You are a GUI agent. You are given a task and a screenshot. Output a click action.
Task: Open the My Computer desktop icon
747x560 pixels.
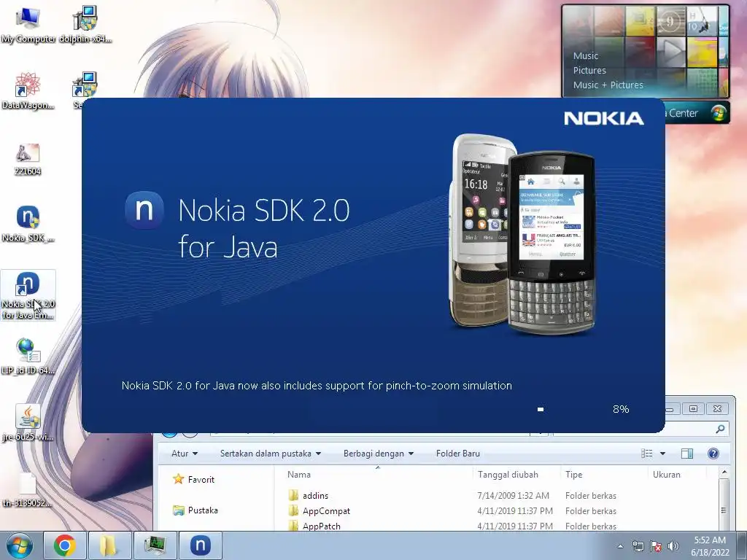[x=28, y=26]
